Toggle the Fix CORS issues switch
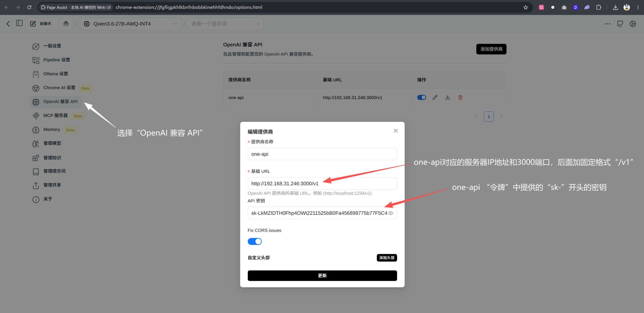This screenshot has width=644, height=313. tap(255, 241)
